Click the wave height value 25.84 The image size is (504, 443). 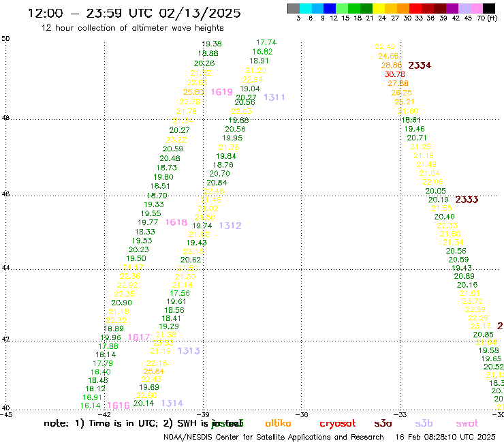coord(154,371)
